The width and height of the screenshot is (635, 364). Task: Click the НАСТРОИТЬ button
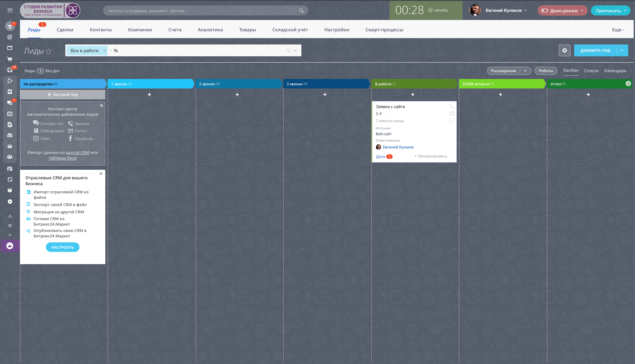tap(62, 247)
